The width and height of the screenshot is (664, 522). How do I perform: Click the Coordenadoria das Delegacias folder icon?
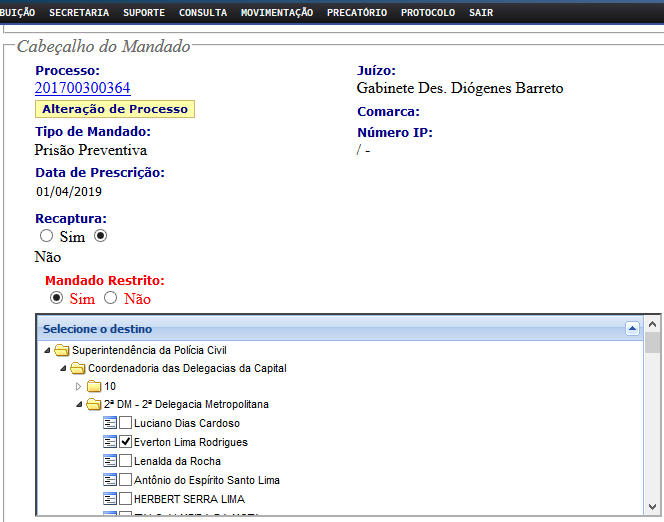coord(78,368)
